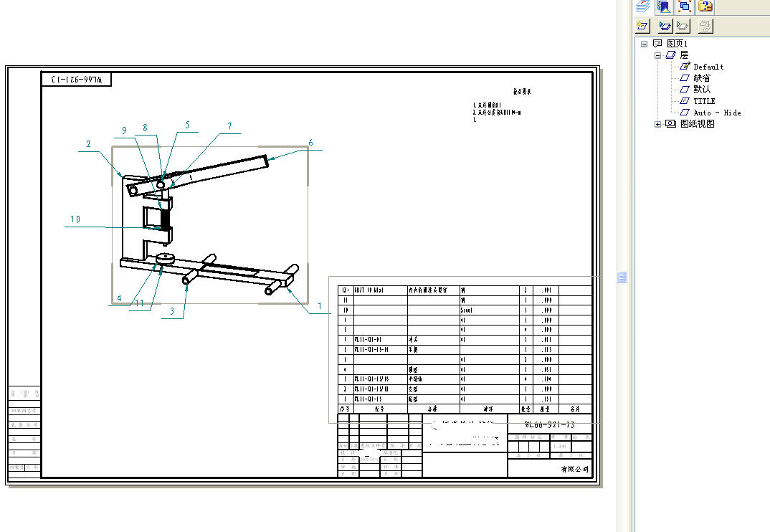
Task: Select the 缺省 layer
Action: (x=702, y=77)
